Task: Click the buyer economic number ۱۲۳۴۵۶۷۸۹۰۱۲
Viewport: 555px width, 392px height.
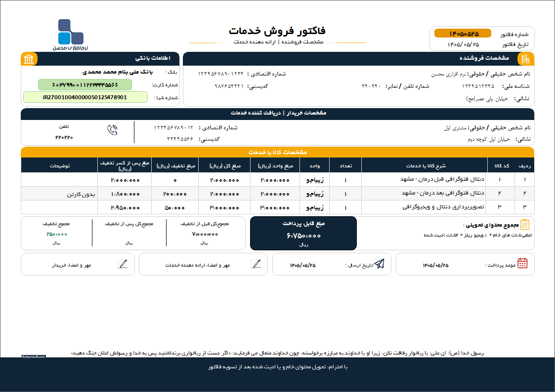Action: pos(174,127)
